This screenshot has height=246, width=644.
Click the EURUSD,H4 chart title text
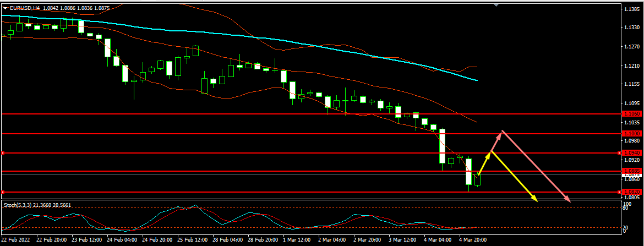pyautogui.click(x=26, y=9)
